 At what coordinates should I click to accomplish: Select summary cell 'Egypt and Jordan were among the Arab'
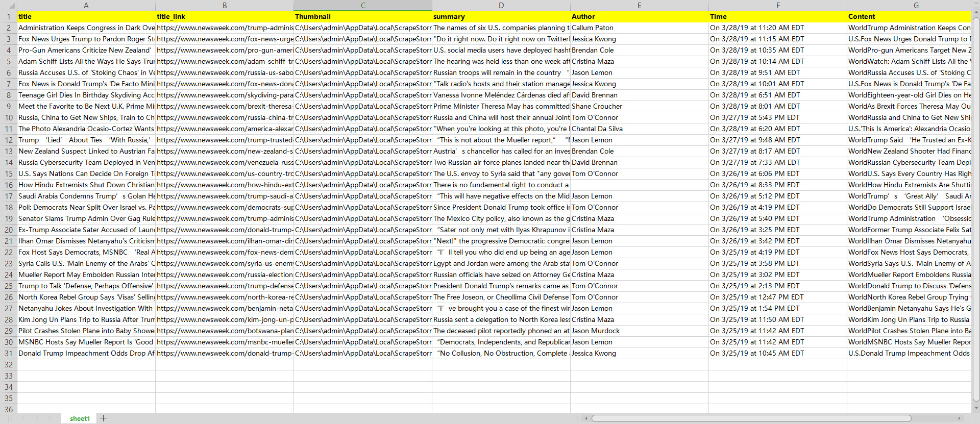click(x=501, y=263)
